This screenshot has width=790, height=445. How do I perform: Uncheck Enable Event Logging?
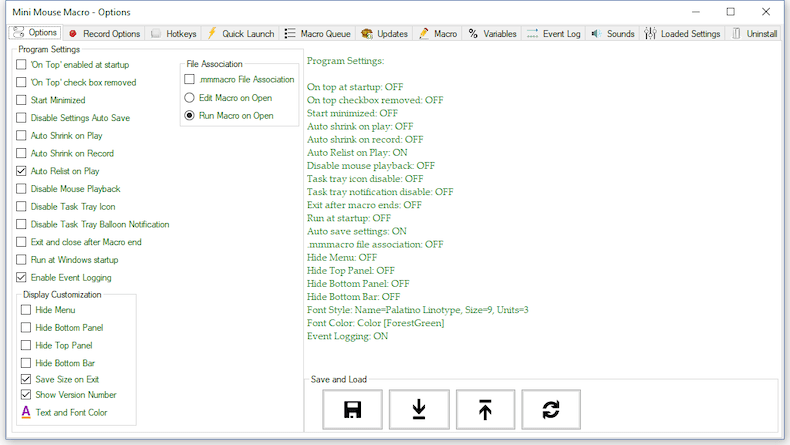pos(21,277)
